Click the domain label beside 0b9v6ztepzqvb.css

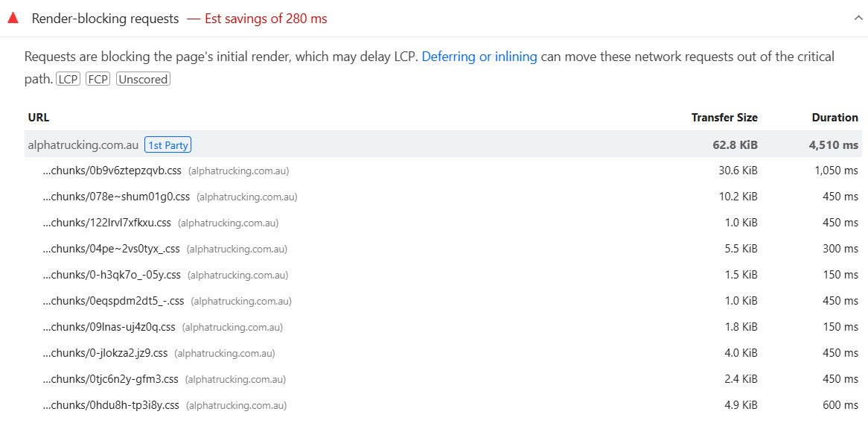point(239,171)
